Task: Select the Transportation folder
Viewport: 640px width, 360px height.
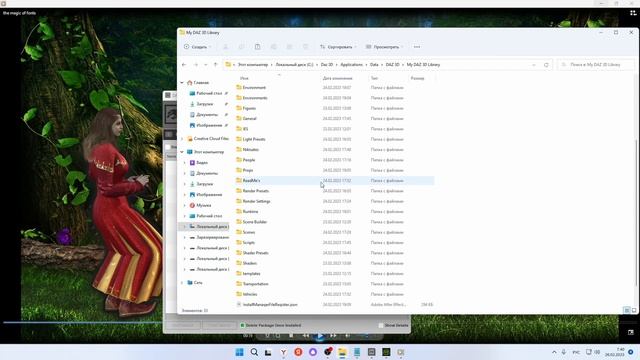Action: (255, 284)
